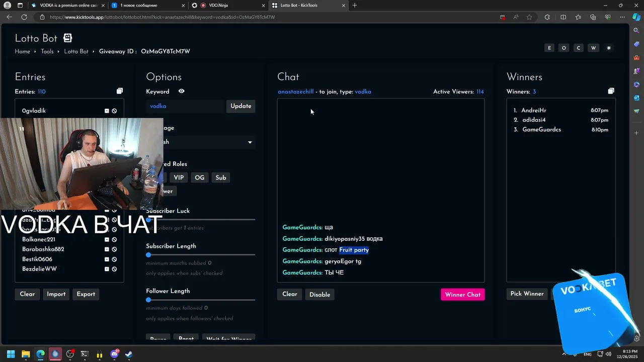Viewport: 644px width, 362px height.
Task: Select the Lotto Bot - KickTools tab
Action: point(308,5)
